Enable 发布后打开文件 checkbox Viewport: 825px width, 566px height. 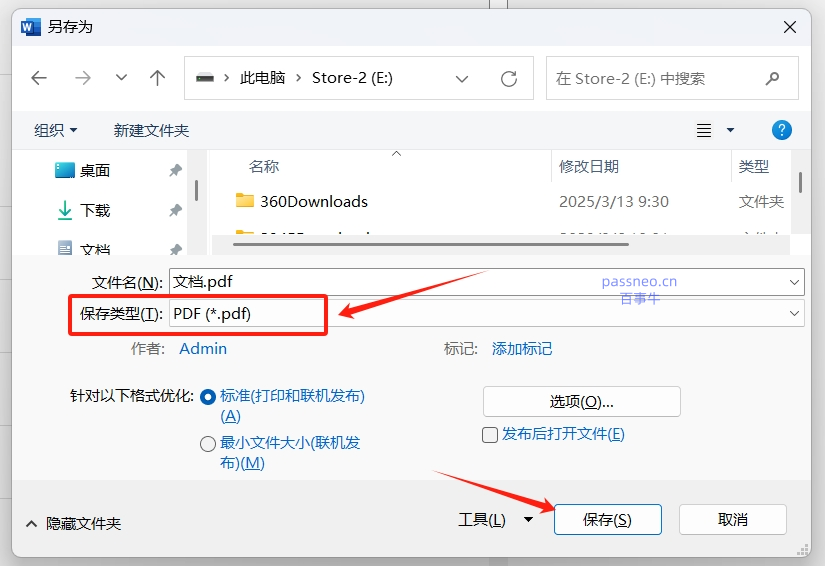click(490, 435)
